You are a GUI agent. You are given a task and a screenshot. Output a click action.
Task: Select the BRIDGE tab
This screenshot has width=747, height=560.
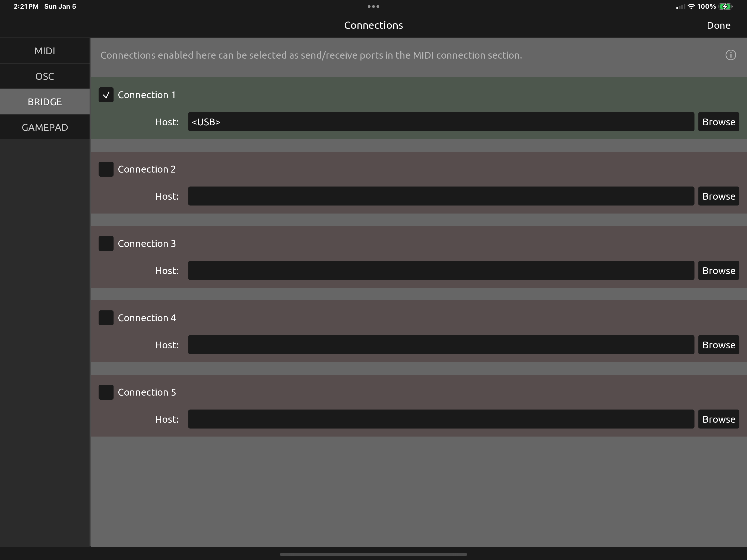click(x=45, y=101)
